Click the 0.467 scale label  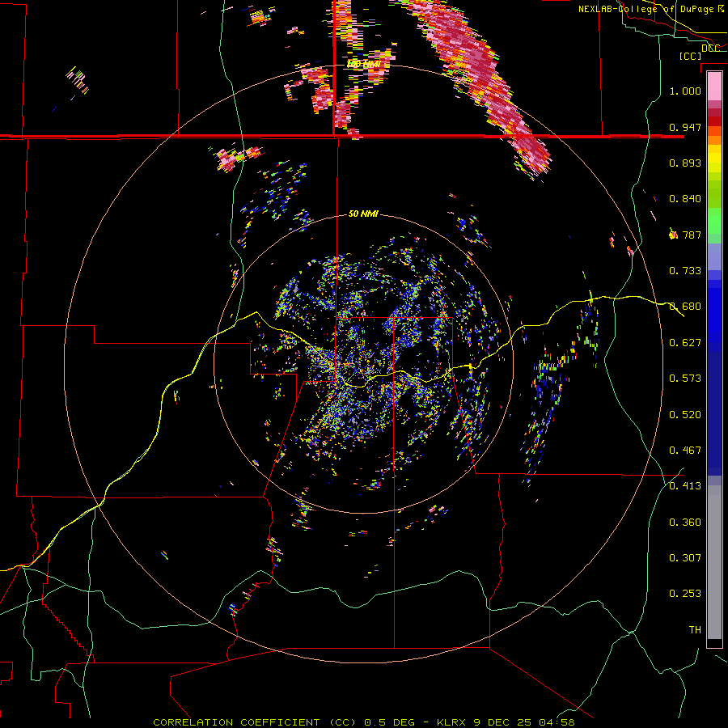coord(685,451)
